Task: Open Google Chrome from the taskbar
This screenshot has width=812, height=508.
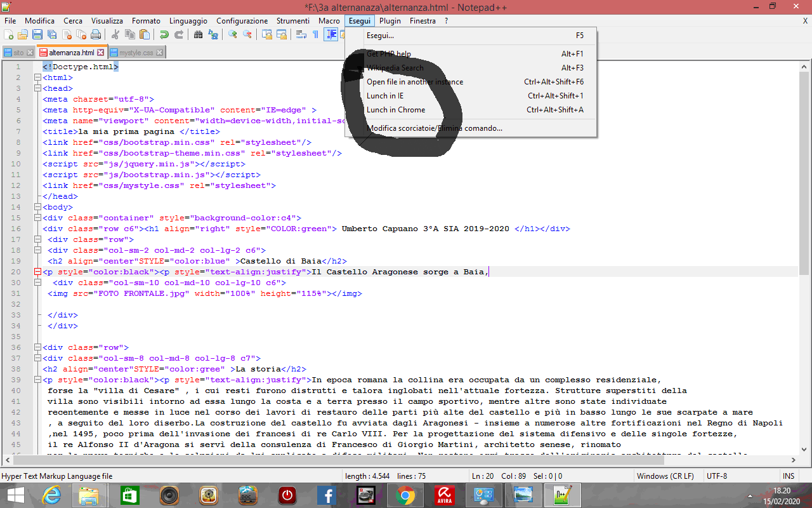Action: point(405,495)
